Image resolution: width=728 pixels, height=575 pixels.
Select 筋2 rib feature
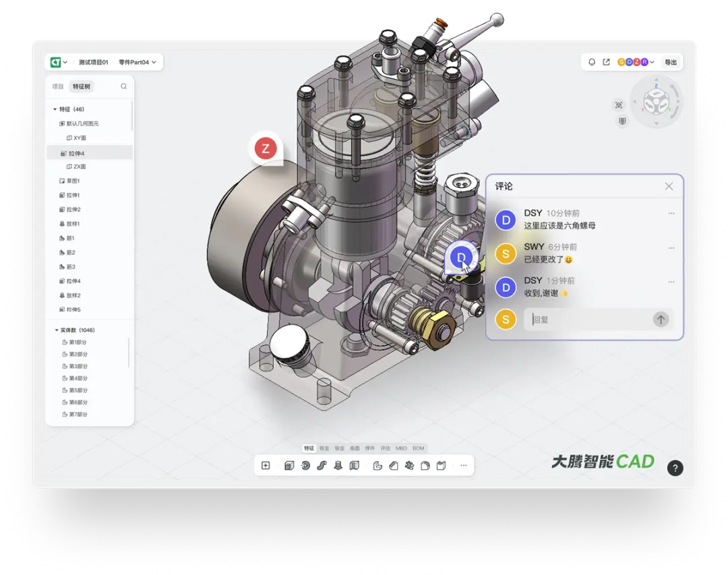click(x=67, y=253)
